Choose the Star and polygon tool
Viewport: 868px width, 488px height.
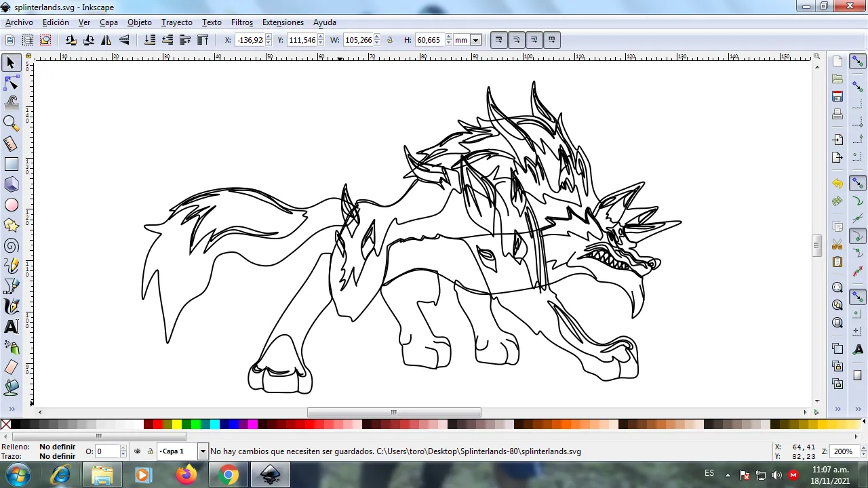[x=11, y=225]
